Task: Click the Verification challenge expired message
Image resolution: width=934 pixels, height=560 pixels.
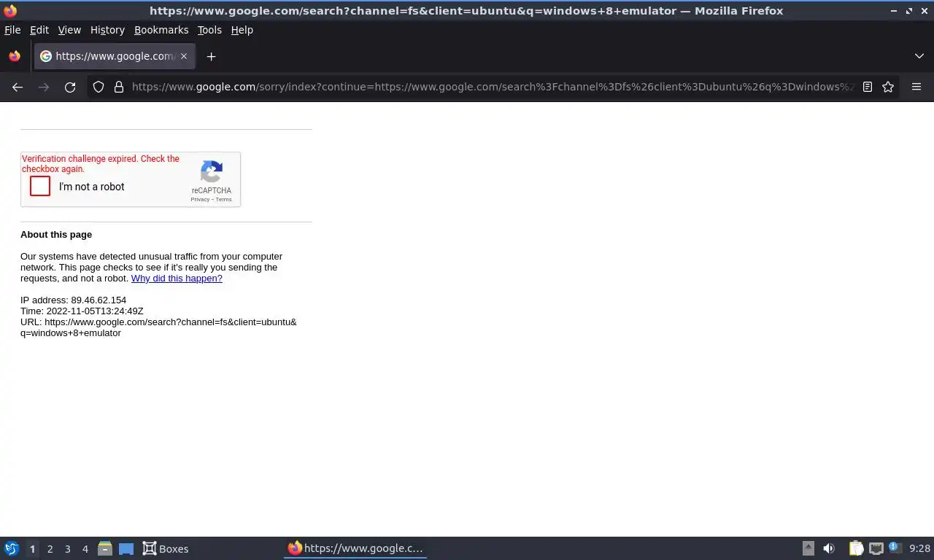Action: (101, 164)
